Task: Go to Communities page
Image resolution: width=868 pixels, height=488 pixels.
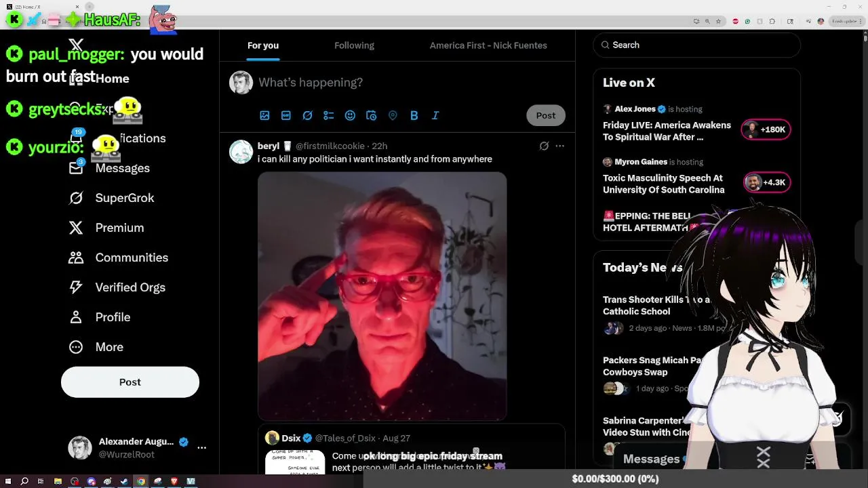Action: tap(118, 258)
